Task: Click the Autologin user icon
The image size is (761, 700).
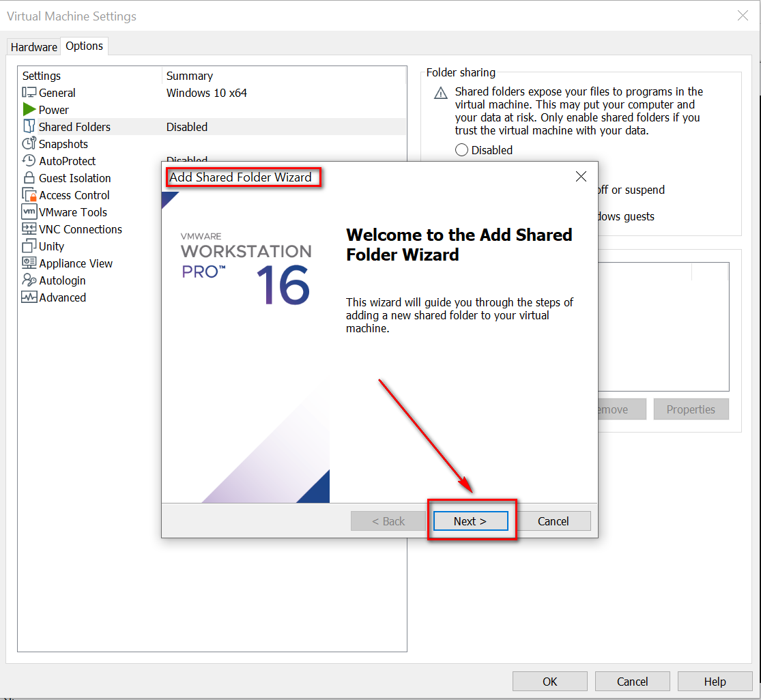Action: tap(29, 280)
